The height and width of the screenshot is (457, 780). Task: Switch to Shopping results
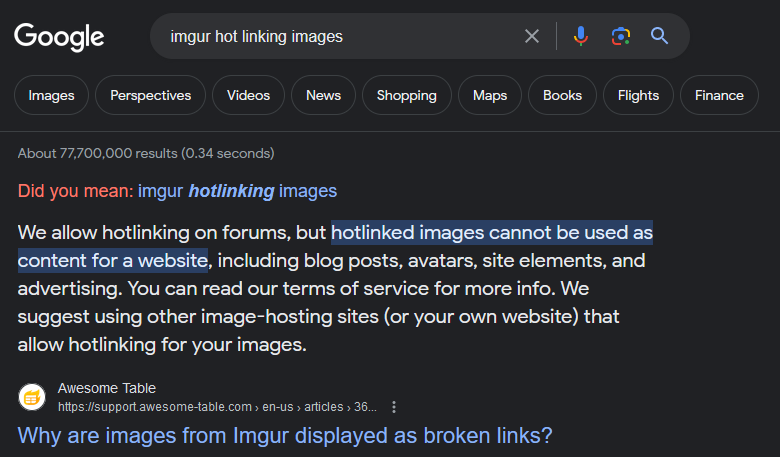tap(406, 96)
